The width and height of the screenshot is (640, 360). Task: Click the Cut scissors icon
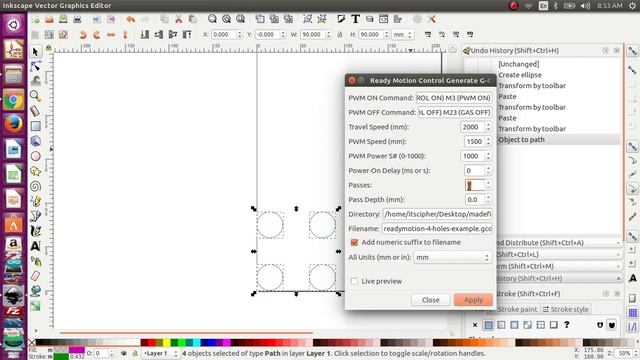(x=178, y=19)
